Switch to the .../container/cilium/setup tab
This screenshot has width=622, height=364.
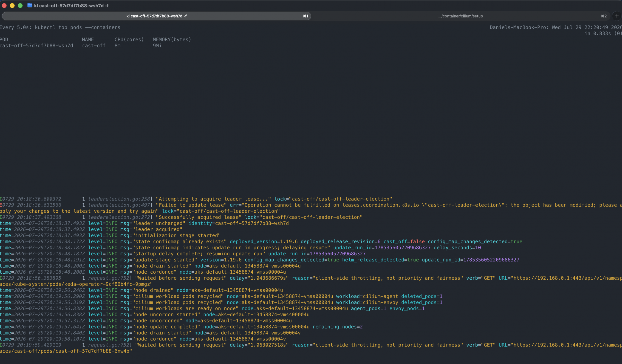click(461, 16)
